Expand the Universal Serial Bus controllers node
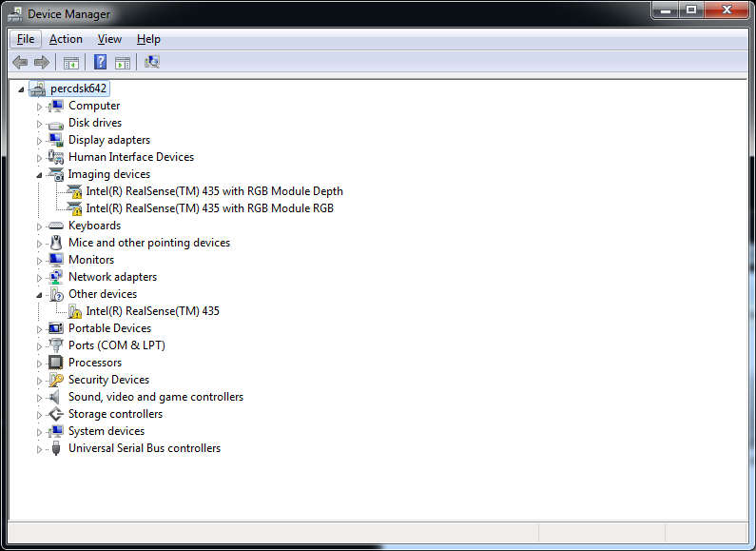The image size is (756, 551). coord(40,448)
